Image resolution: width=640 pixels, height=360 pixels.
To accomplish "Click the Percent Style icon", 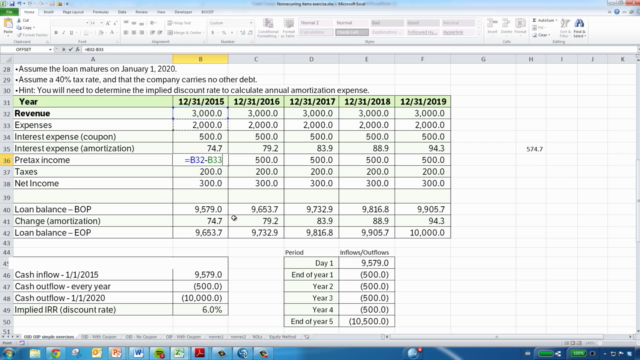I will [224, 33].
